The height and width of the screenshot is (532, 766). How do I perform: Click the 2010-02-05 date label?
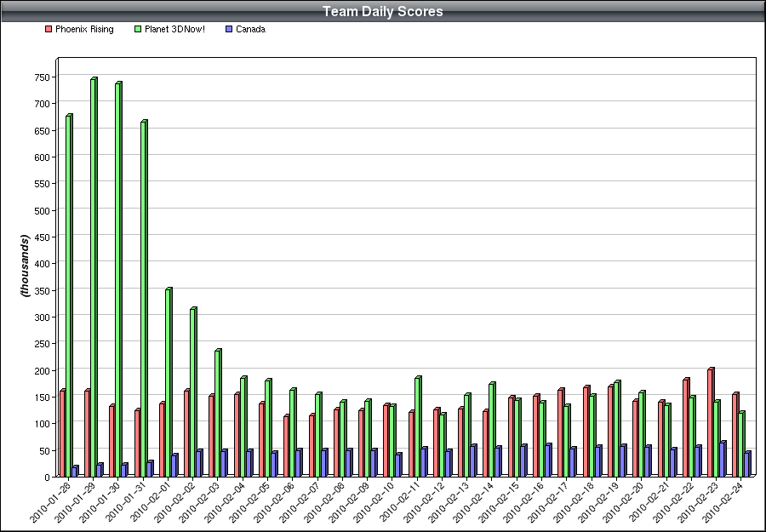click(x=249, y=501)
